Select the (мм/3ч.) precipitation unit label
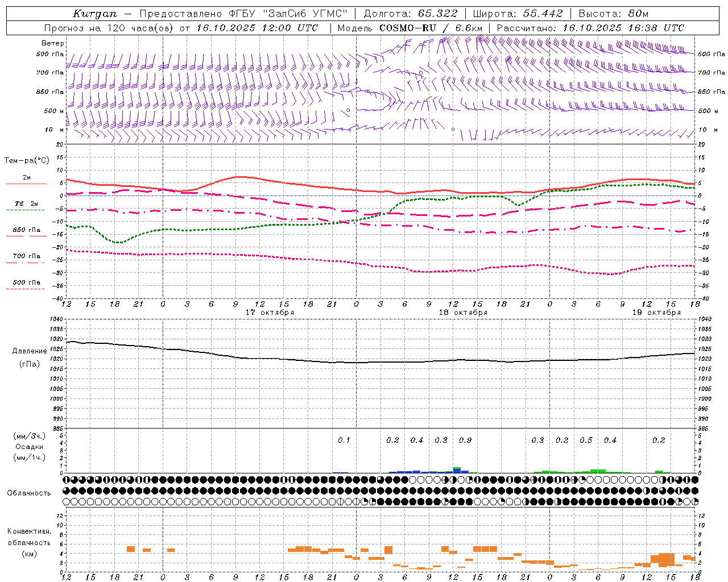Screen dimensions: 728x582 pyautogui.click(x=30, y=436)
